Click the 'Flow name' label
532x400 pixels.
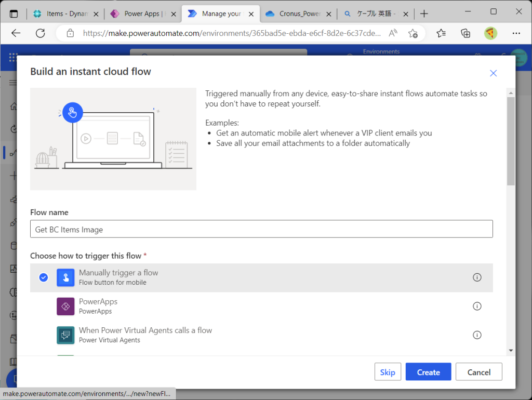click(x=49, y=212)
